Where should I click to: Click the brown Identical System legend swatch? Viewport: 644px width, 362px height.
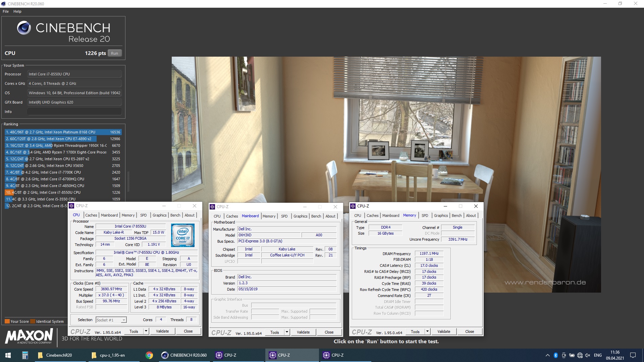33,321
